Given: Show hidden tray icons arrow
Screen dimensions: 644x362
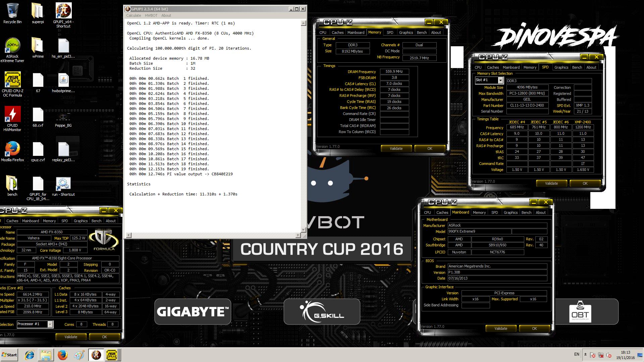Looking at the screenshot, I should [x=585, y=355].
